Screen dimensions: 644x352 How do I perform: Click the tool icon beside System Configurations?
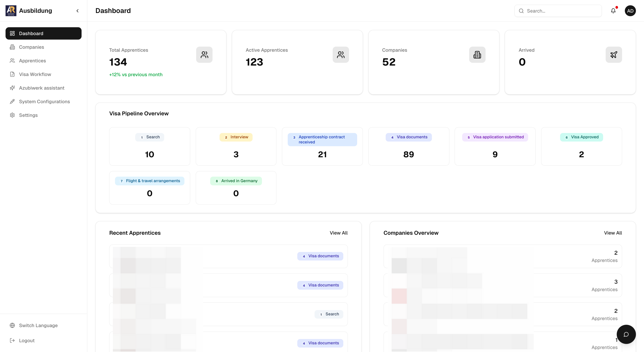point(12,102)
